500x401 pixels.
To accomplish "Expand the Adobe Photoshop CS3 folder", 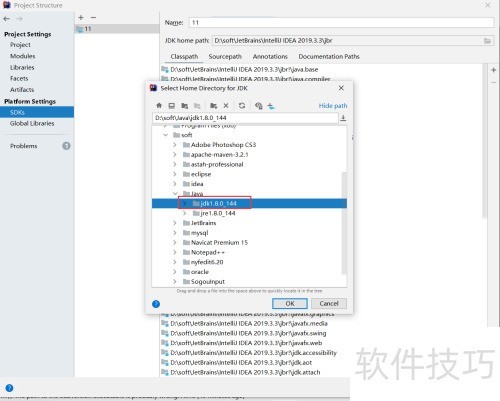I will click(x=175, y=145).
